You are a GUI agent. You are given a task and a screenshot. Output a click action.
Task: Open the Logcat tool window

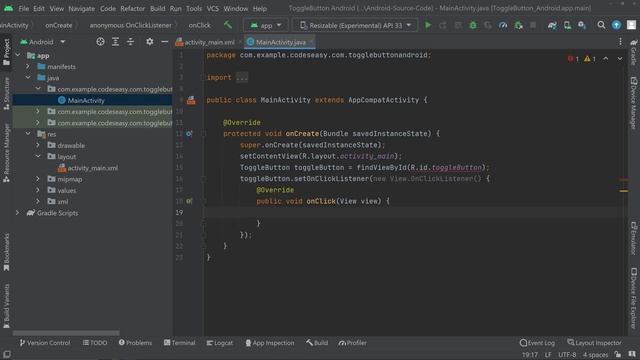pos(220,343)
